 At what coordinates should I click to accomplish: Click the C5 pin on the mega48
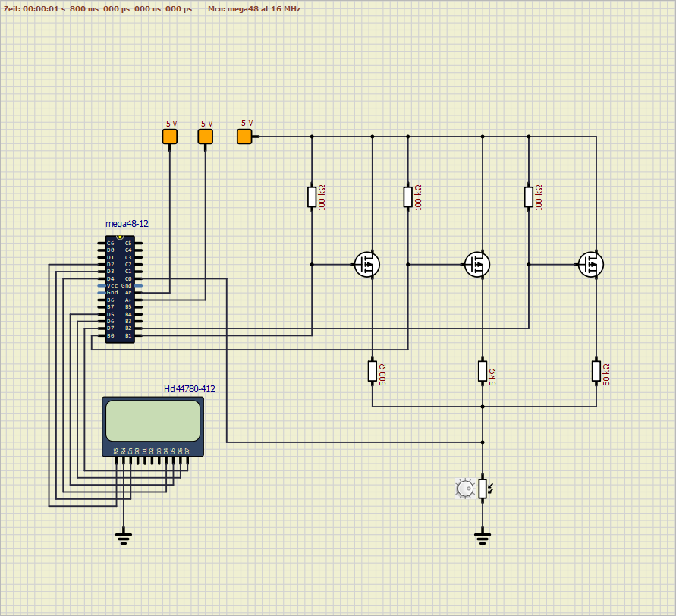click(x=138, y=243)
